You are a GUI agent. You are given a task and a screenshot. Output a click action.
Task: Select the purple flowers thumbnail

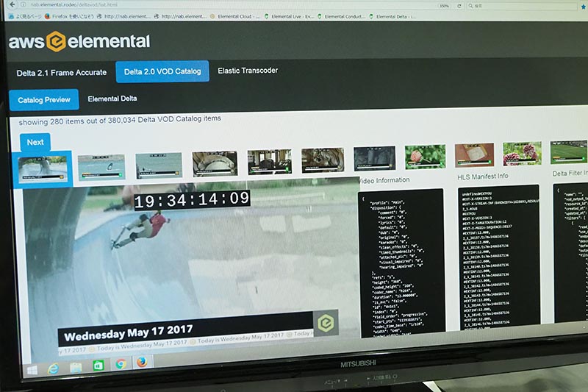522,153
